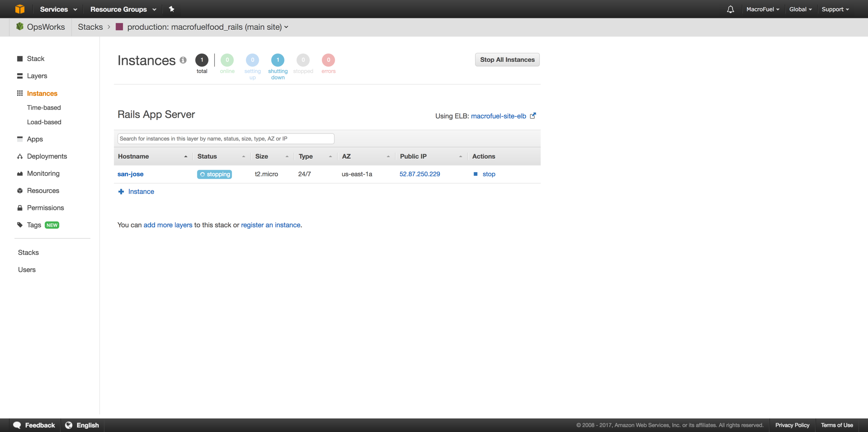Click the Stop All Instances button
868x432 pixels.
507,60
